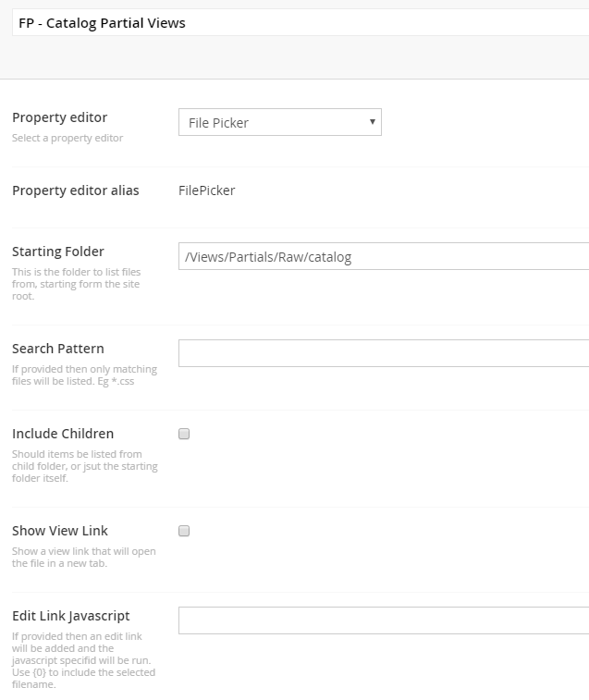Click the 'Property editor alias' label
The width and height of the screenshot is (589, 700).
tap(76, 190)
